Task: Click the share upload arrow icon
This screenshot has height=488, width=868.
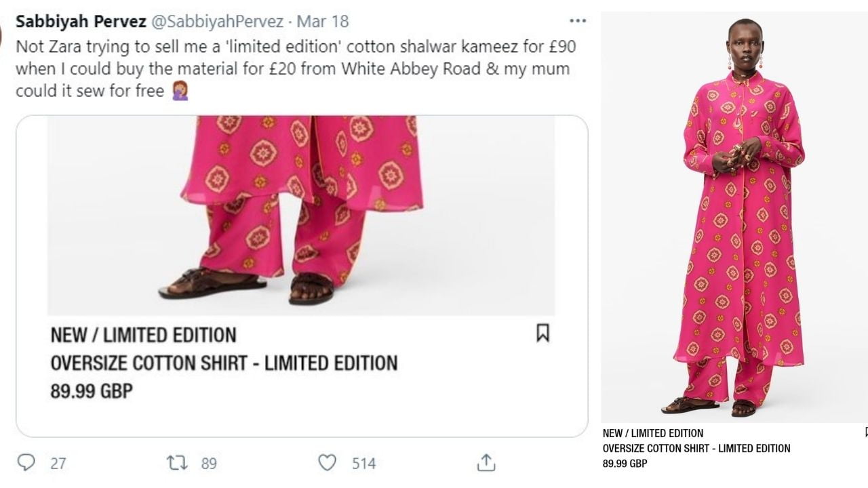Action: pos(486,463)
